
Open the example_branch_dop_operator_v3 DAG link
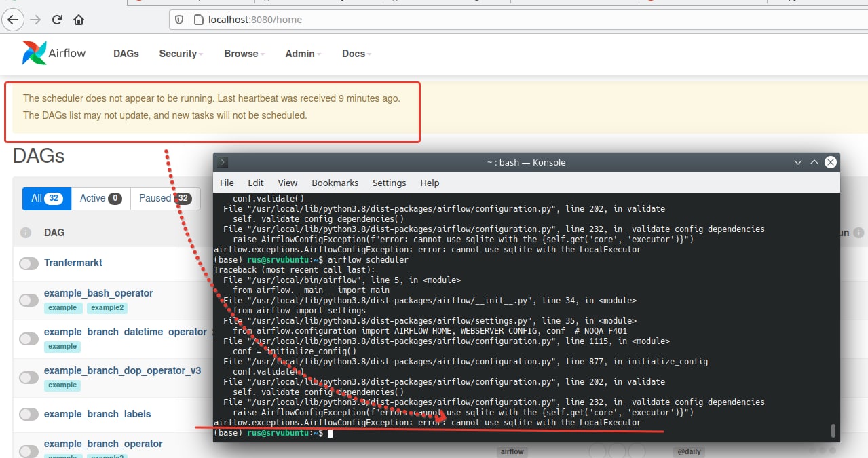pyautogui.click(x=122, y=370)
